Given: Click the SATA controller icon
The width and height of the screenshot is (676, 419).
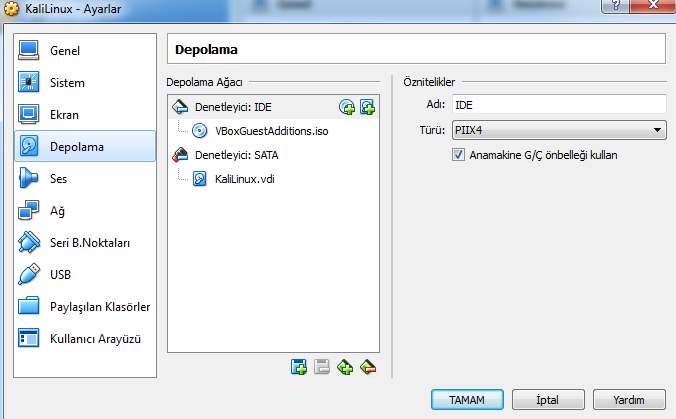Looking at the screenshot, I should [x=180, y=154].
